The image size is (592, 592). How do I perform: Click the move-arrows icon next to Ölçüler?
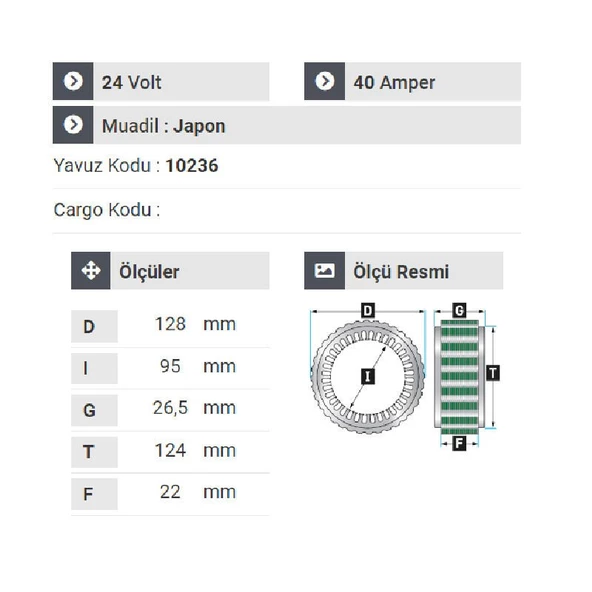pyautogui.click(x=91, y=271)
